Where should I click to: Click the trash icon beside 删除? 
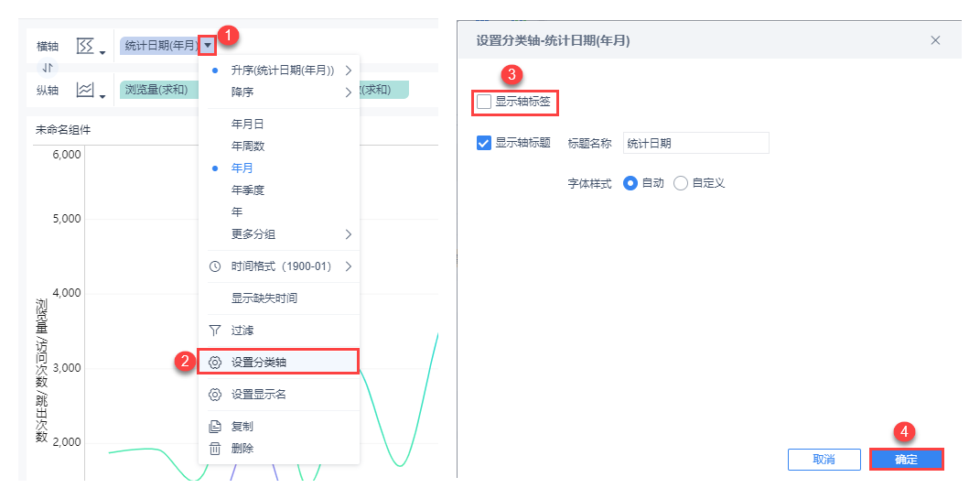[215, 449]
